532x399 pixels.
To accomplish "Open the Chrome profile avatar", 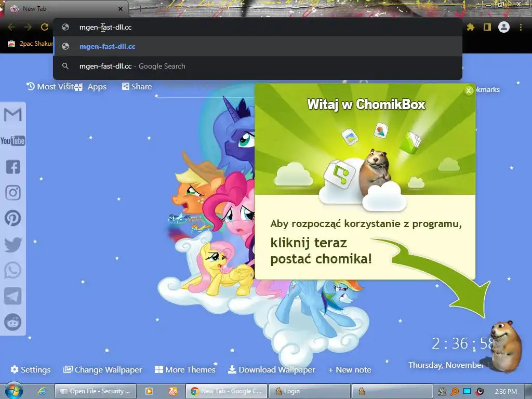I will pos(504,27).
